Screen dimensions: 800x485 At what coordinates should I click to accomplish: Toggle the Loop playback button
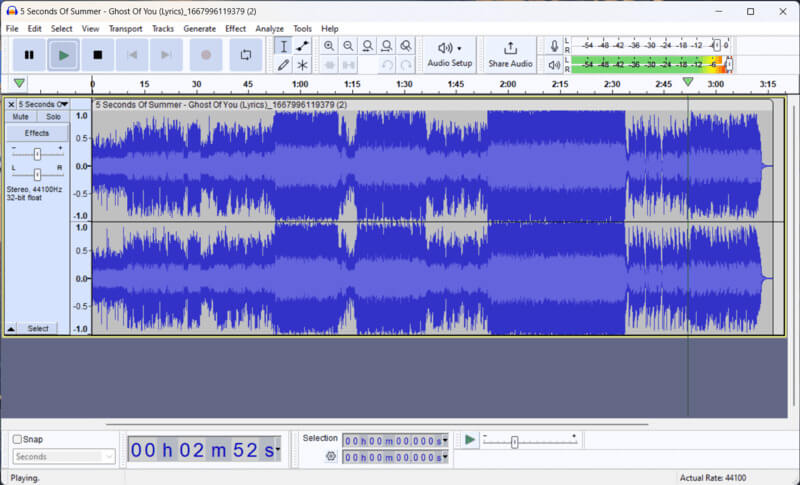click(245, 55)
